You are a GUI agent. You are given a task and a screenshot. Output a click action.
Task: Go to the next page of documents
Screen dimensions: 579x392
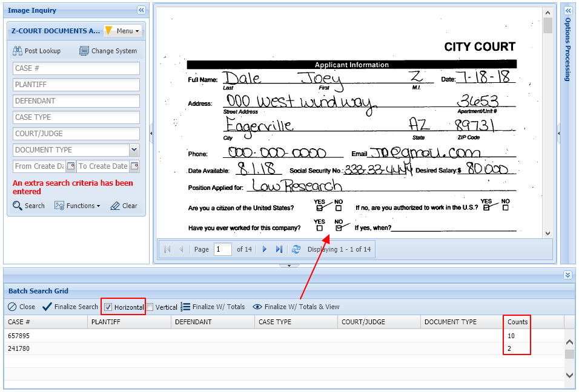pyautogui.click(x=265, y=249)
